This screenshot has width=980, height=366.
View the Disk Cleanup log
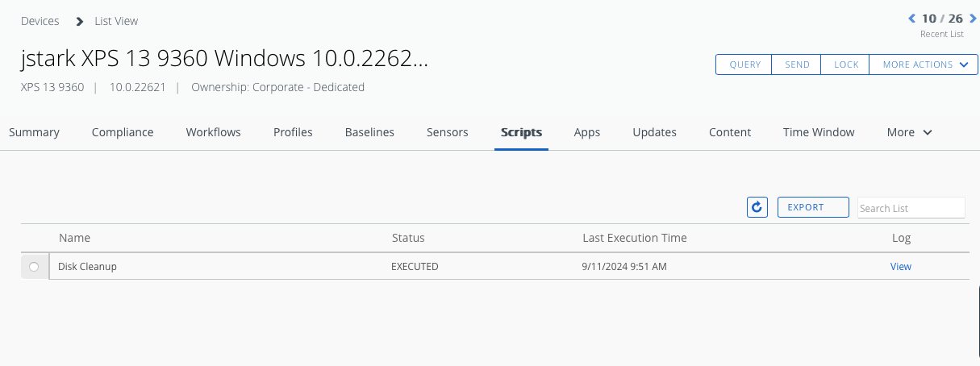coord(901,267)
